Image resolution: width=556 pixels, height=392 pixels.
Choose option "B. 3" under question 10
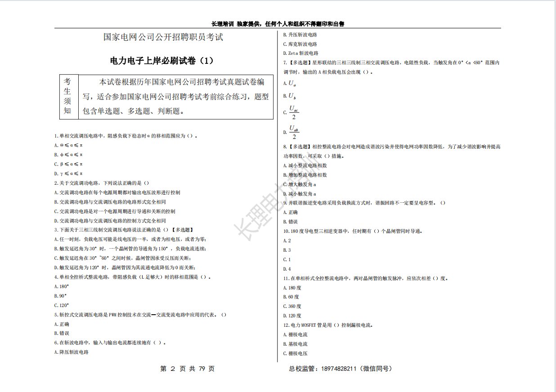pyautogui.click(x=287, y=250)
